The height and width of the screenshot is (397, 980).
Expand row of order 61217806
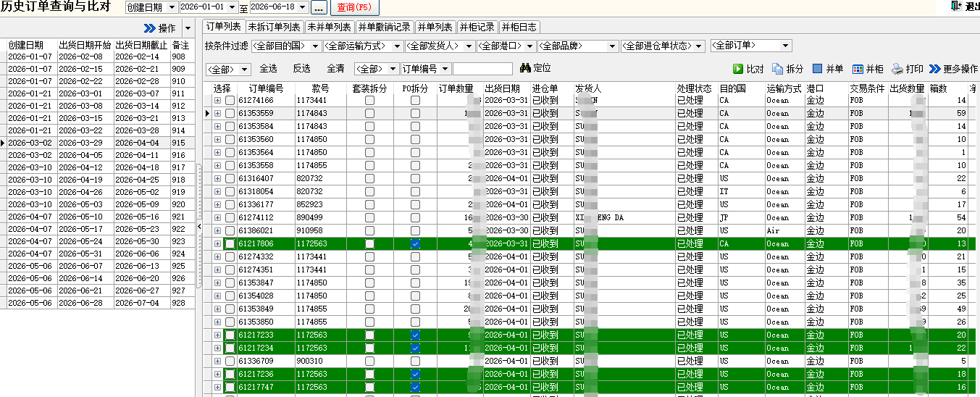pos(217,244)
